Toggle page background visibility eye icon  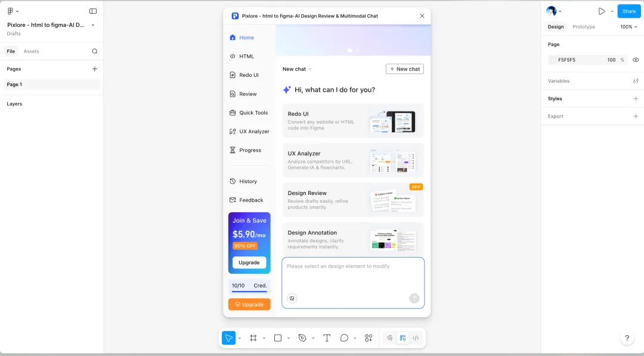[636, 60]
